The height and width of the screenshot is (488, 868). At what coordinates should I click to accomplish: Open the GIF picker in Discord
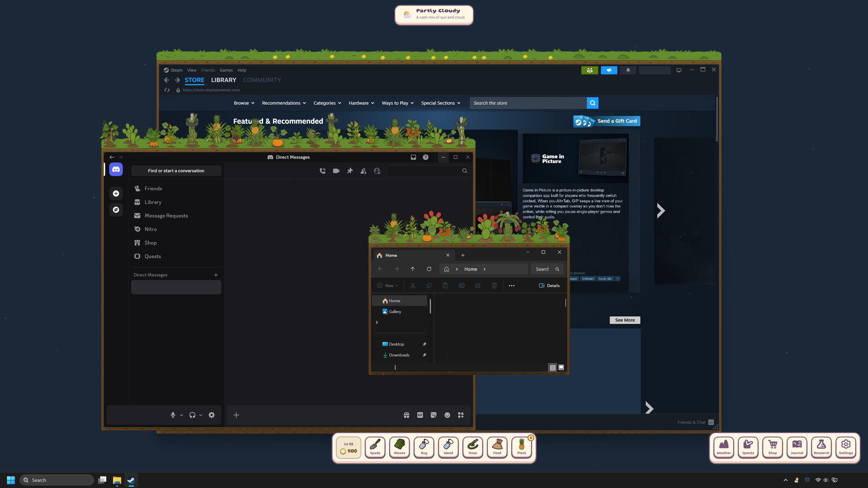pyautogui.click(x=420, y=415)
